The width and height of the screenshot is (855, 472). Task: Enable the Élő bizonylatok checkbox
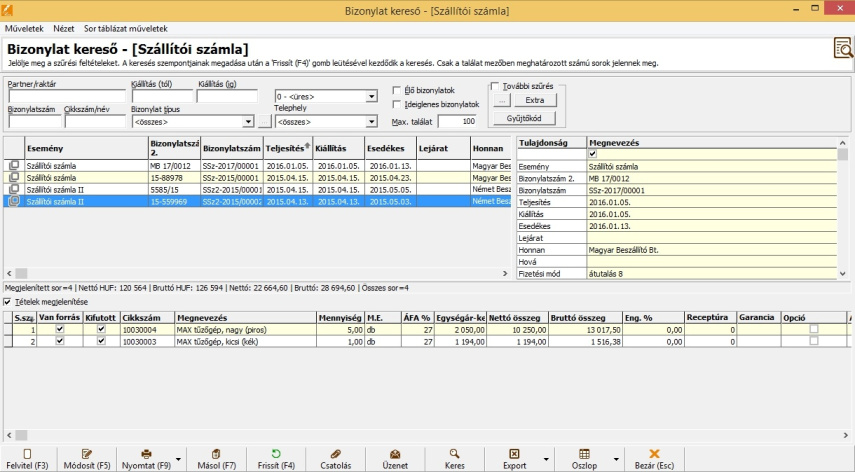(397, 90)
